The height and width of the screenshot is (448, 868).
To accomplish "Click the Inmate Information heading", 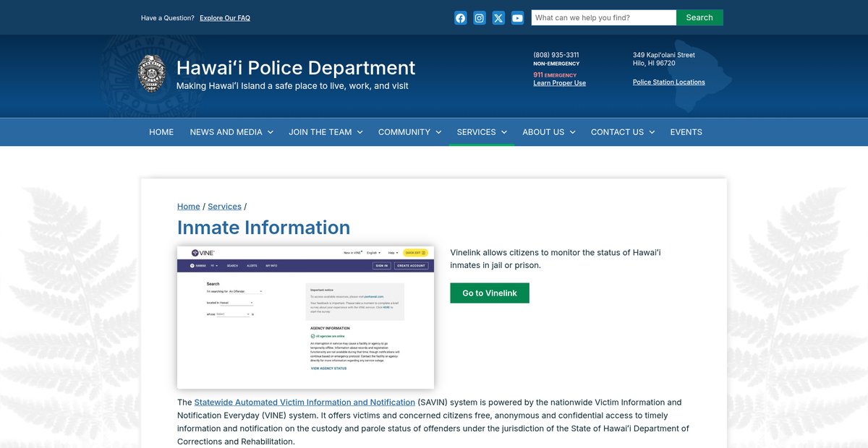I will [x=264, y=228].
